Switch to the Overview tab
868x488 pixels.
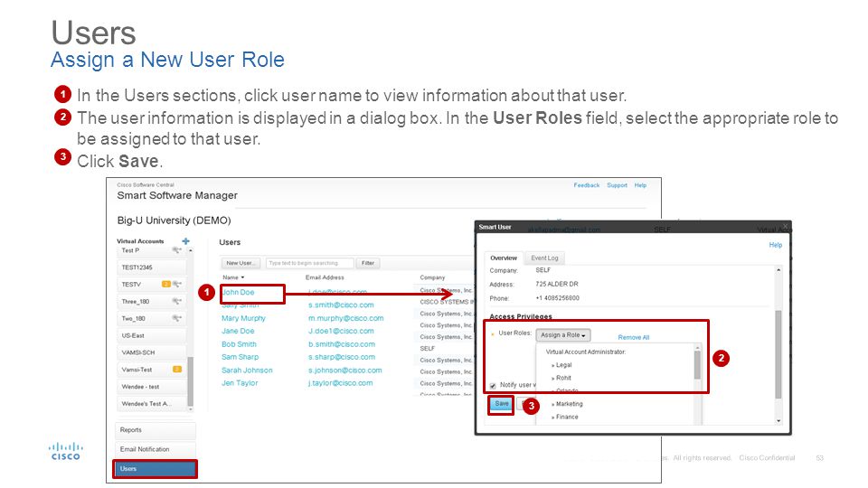[504, 258]
